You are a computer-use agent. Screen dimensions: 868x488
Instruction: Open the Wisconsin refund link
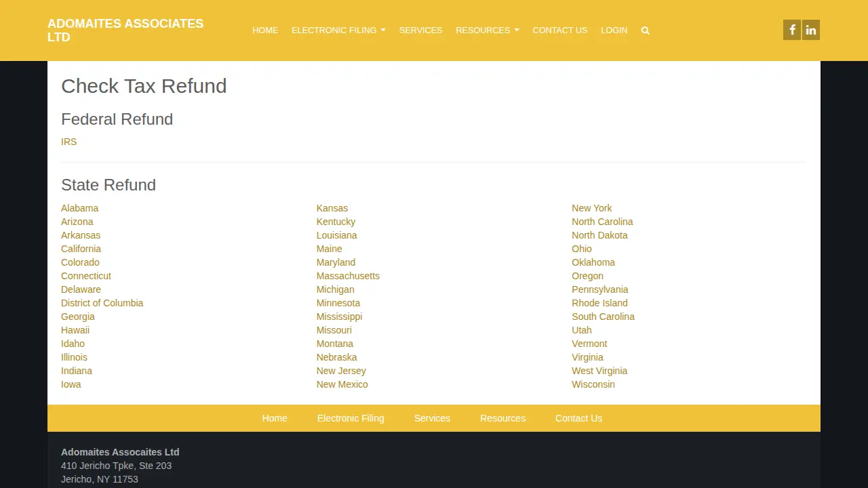coord(593,384)
